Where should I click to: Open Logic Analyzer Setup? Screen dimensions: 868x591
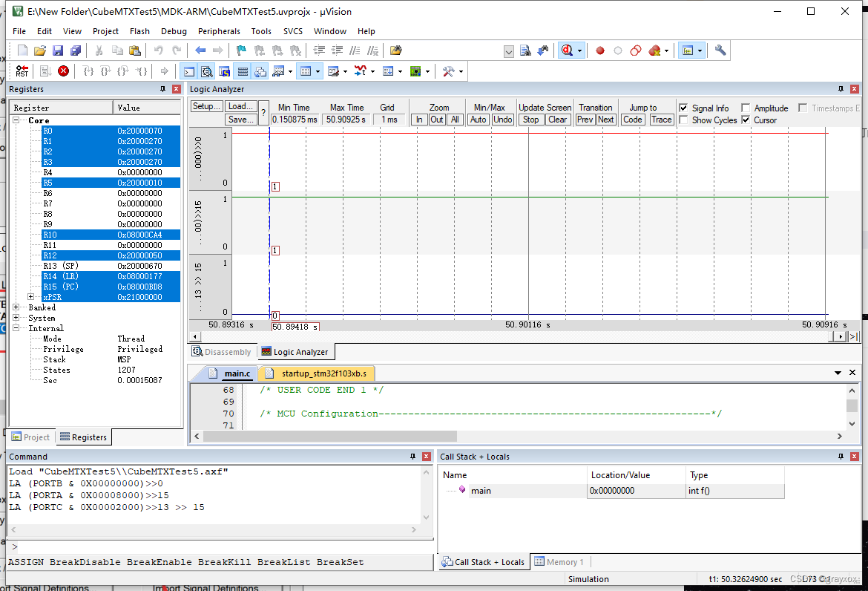(206, 106)
